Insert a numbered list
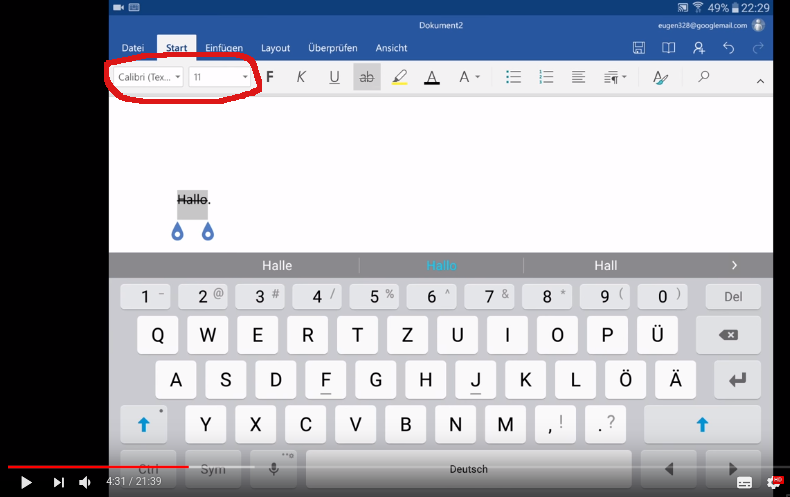The image size is (790, 497). tap(546, 77)
